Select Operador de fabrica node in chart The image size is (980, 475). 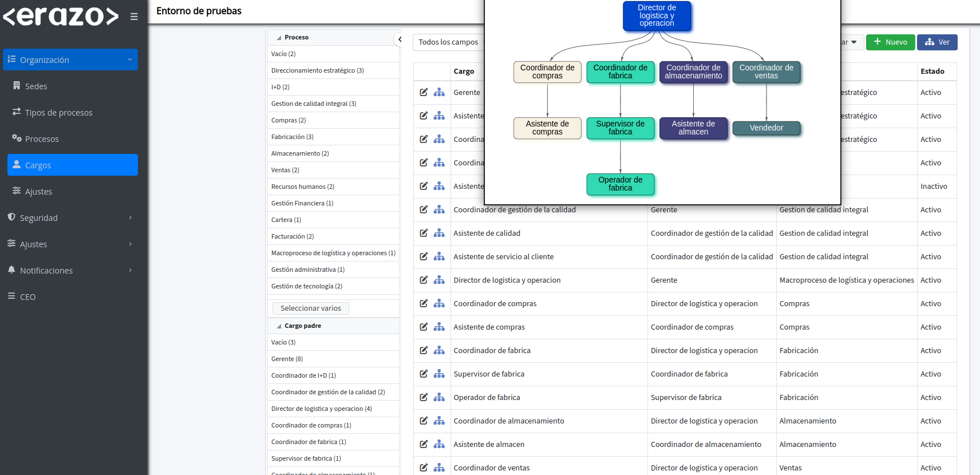620,184
